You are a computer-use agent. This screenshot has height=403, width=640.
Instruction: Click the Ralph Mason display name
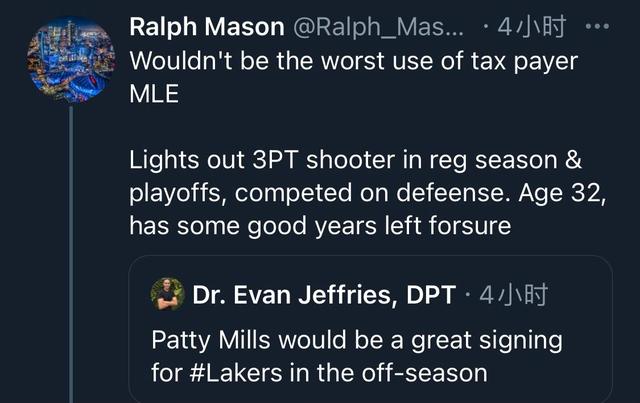point(207,27)
